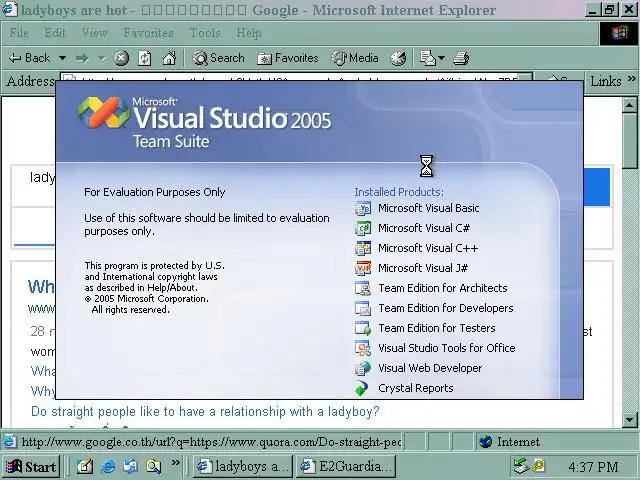Switch to the 'ladyboys a...' taskbar button

(242, 467)
